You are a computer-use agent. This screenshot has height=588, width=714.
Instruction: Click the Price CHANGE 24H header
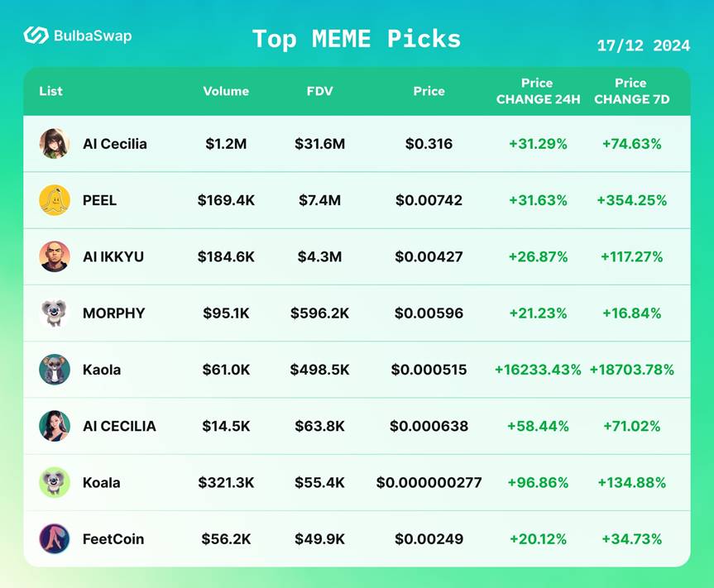[538, 91]
